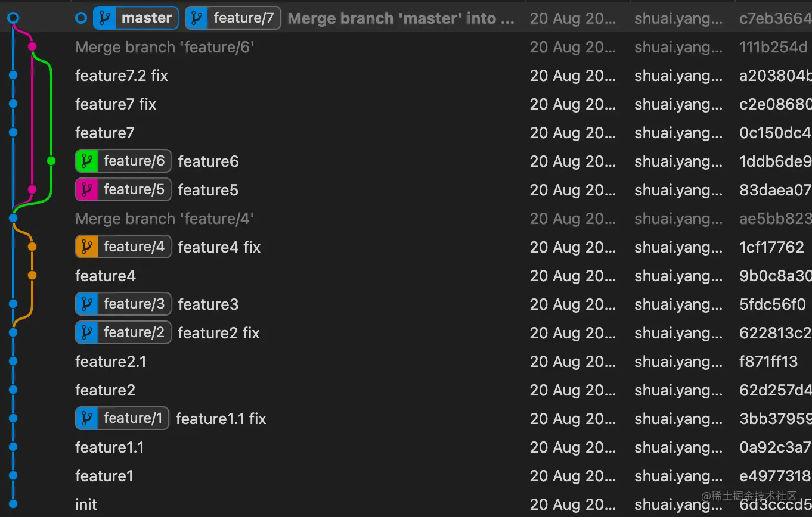The height and width of the screenshot is (517, 812).
Task: Select the "feature7 fix" commit
Action: 116,104
